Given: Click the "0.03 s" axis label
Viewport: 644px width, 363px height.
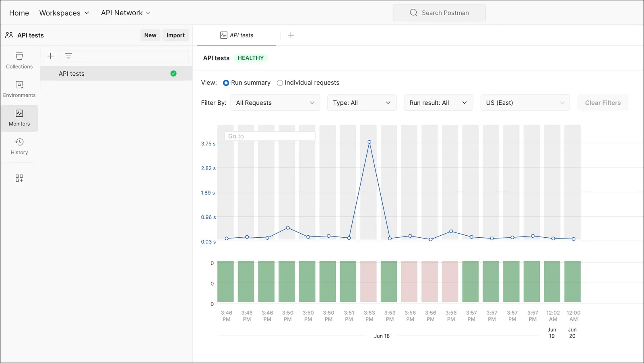Looking at the screenshot, I should click(208, 242).
